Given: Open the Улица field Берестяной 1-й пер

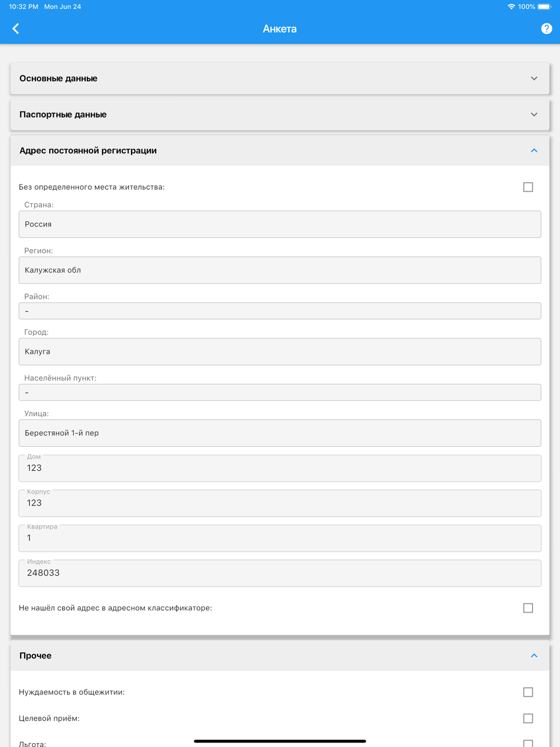Looking at the screenshot, I should pos(280,433).
